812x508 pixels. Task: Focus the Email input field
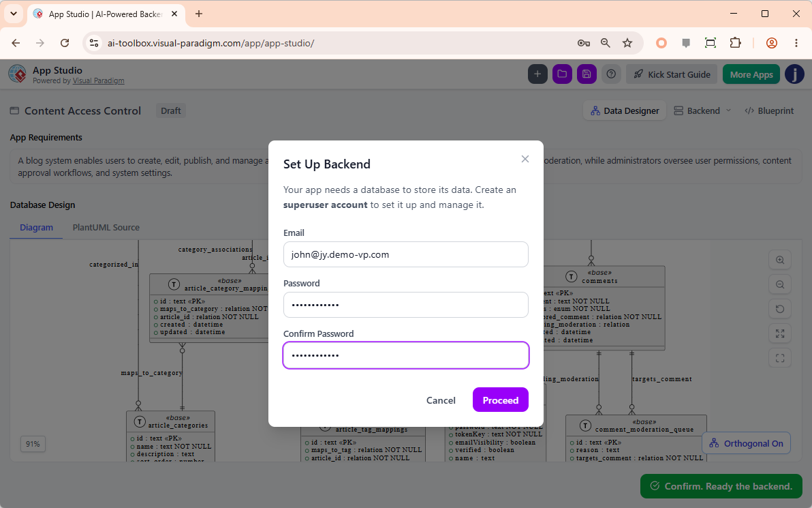pos(405,254)
